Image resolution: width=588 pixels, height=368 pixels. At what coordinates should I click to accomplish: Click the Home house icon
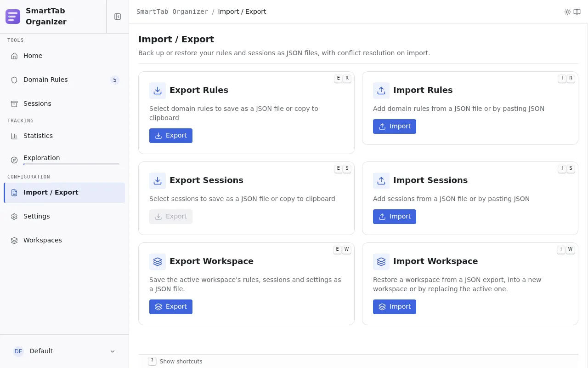(14, 56)
